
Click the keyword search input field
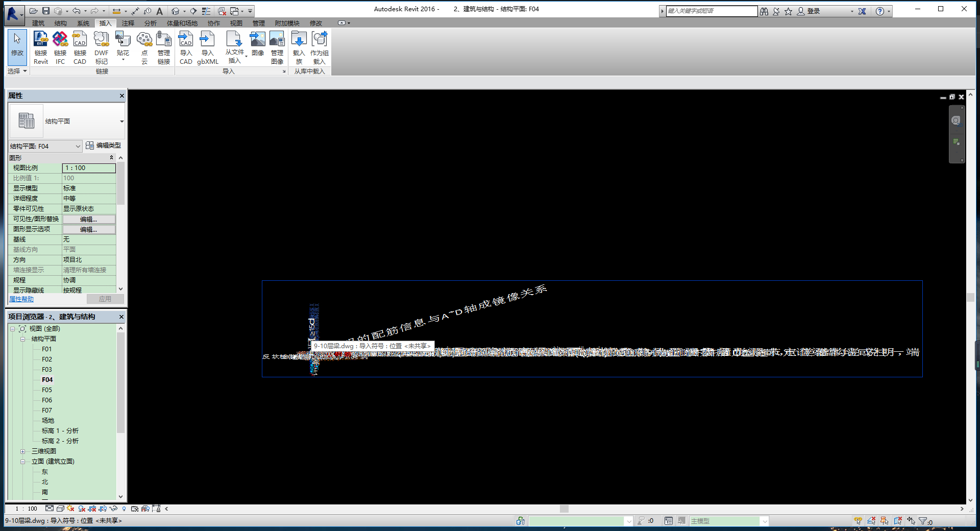click(x=712, y=11)
